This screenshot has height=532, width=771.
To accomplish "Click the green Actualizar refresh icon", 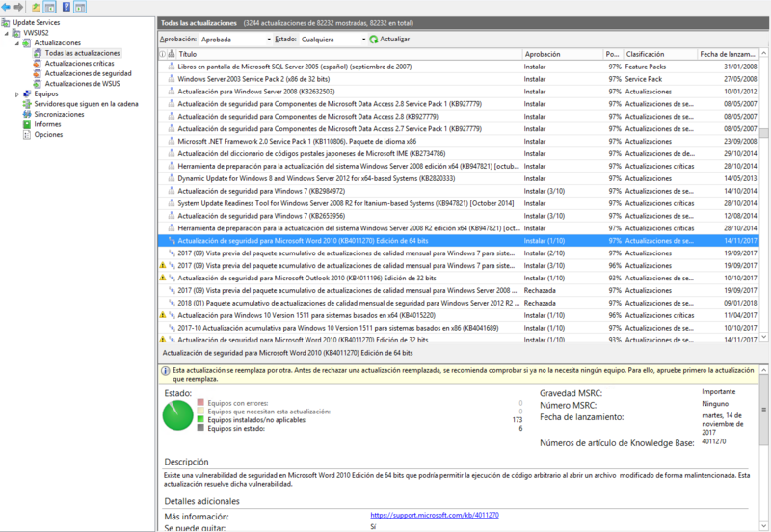I will (374, 40).
